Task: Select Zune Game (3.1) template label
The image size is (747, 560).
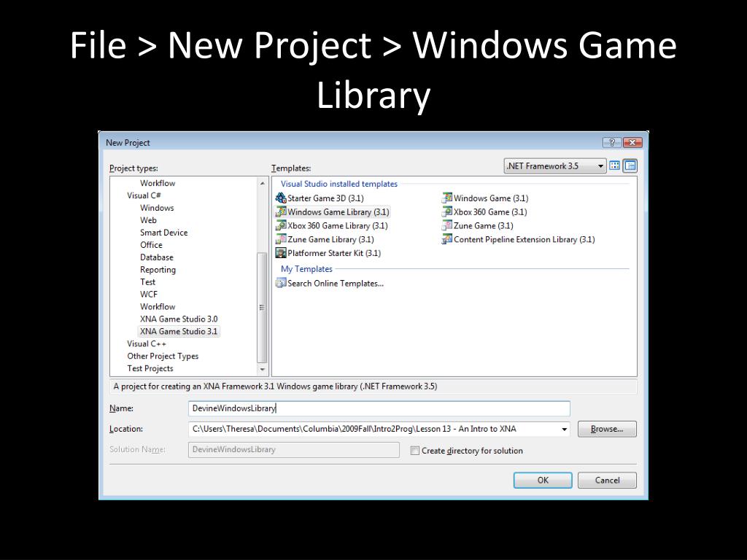Action: click(x=483, y=226)
